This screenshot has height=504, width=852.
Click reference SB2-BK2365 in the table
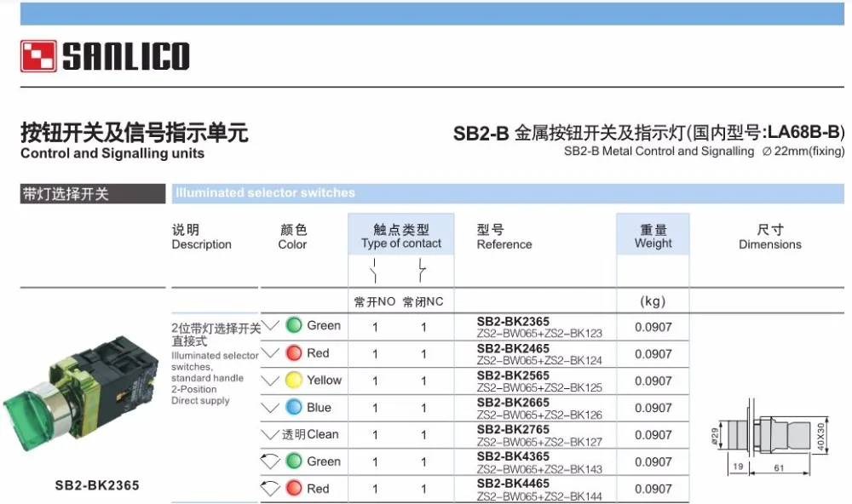coord(513,322)
